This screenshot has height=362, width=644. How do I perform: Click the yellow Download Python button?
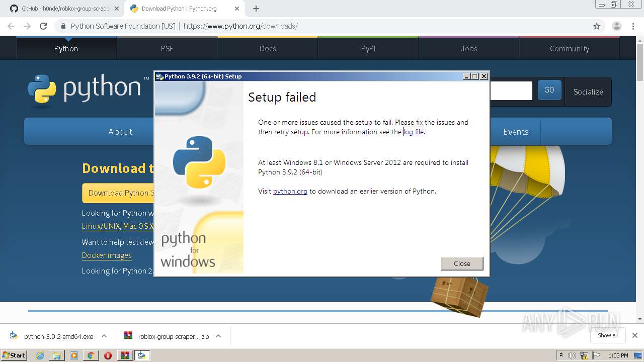click(118, 193)
